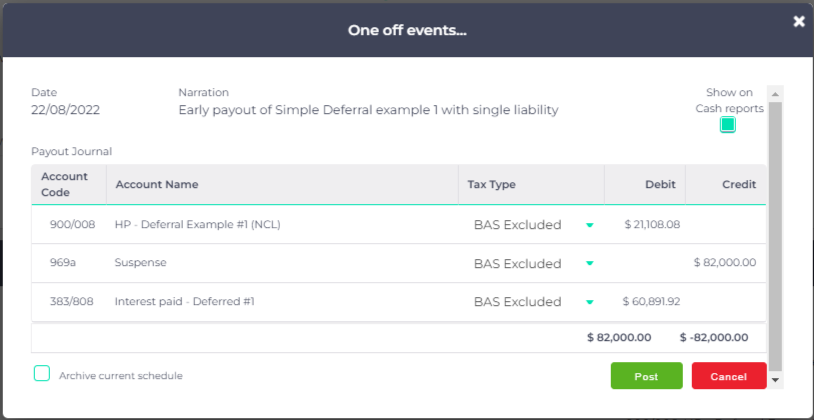Viewport: 814px width, 420px height.
Task: Click the Debit column header
Action: click(x=660, y=184)
